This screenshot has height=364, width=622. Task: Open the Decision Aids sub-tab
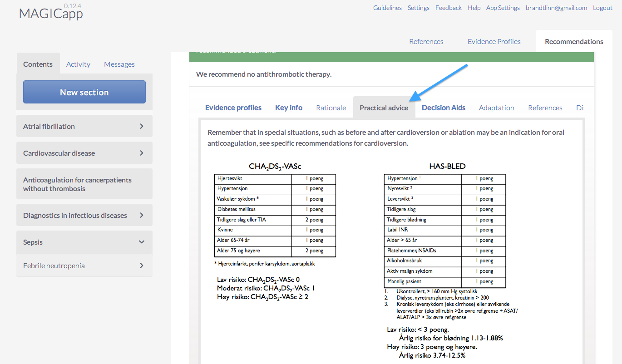pos(444,108)
